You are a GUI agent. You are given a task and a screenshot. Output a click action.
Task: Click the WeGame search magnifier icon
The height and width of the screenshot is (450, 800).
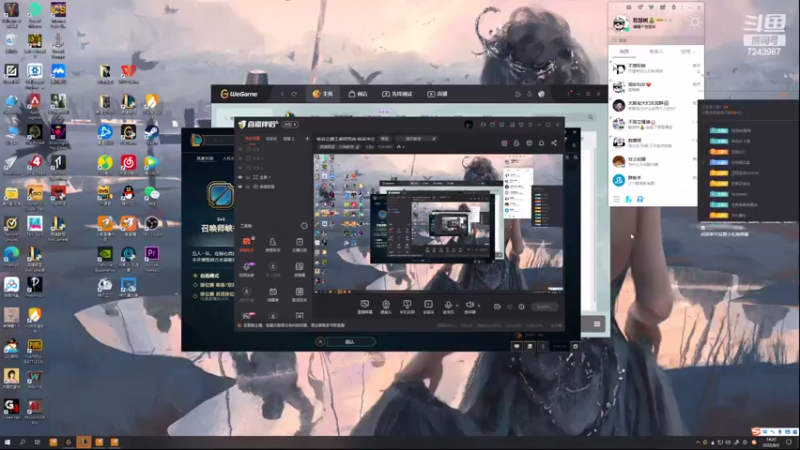[590, 117]
